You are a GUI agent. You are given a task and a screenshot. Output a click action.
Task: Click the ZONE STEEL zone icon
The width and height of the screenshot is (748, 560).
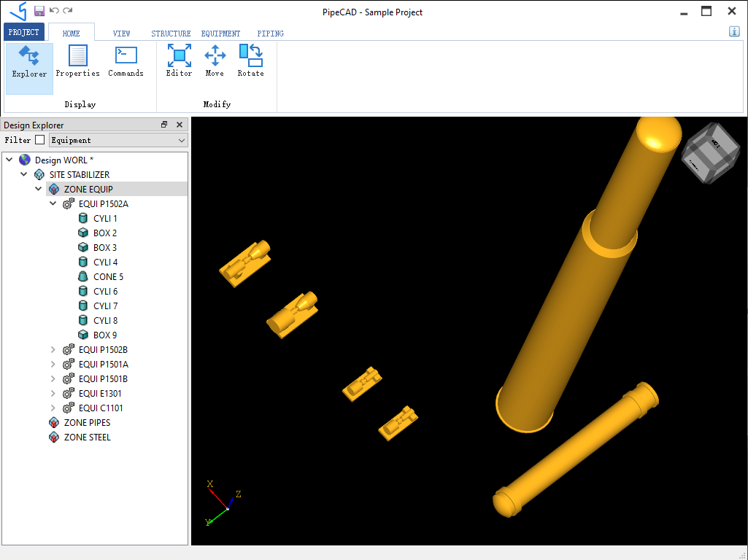pos(54,437)
